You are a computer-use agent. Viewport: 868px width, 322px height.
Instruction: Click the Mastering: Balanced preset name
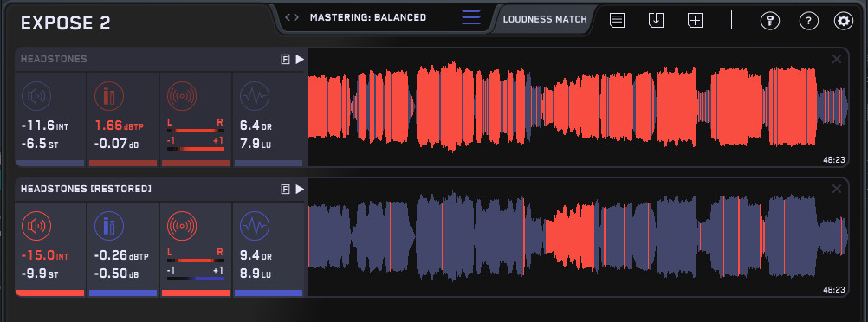click(x=368, y=17)
